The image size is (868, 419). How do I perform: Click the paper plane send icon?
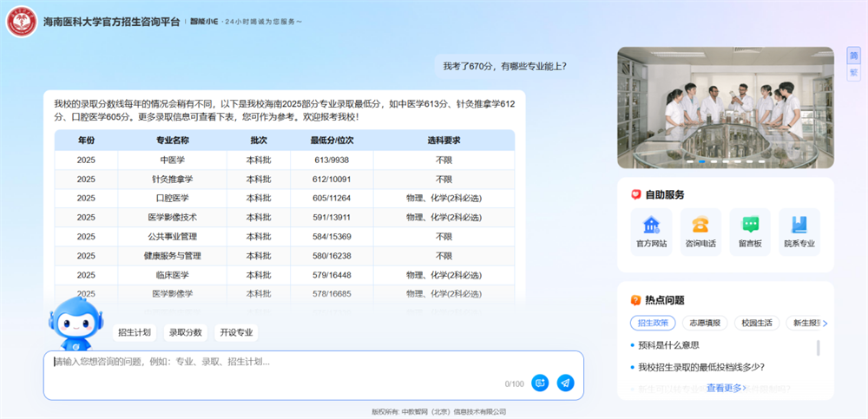point(566,383)
